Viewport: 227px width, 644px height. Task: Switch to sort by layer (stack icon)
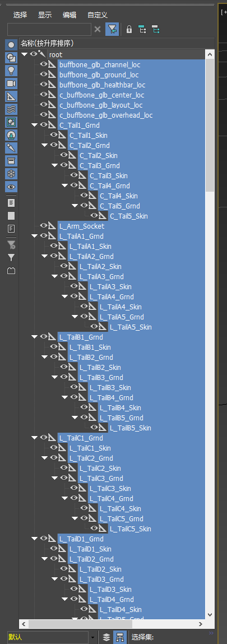(x=106, y=637)
